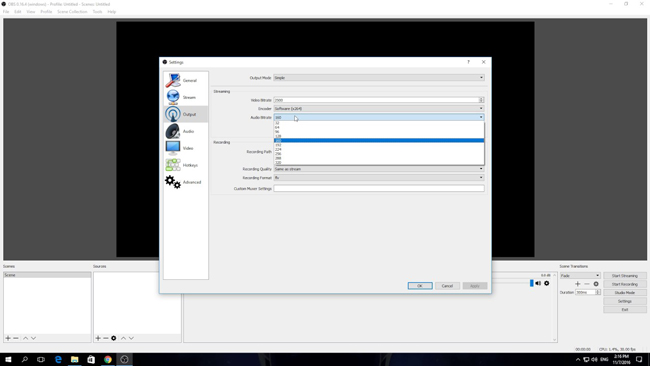
Task: Choose 192 in the audio bitrate list
Action: (378, 145)
